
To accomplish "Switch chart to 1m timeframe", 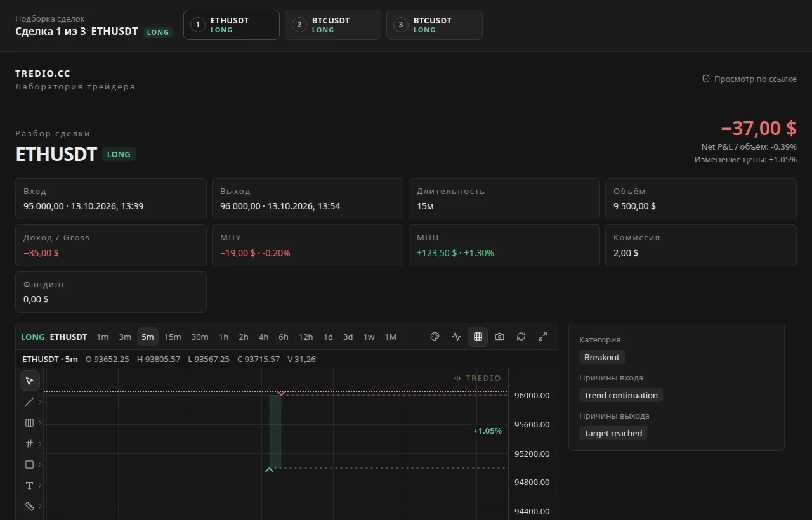I will [x=102, y=337].
